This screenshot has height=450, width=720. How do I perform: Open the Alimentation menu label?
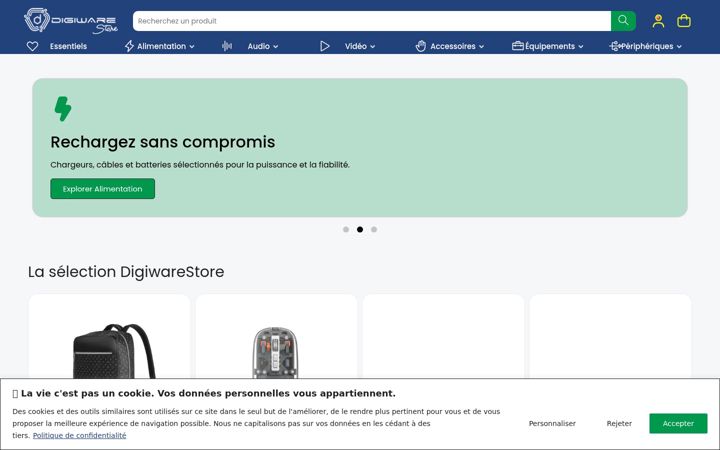[162, 46]
